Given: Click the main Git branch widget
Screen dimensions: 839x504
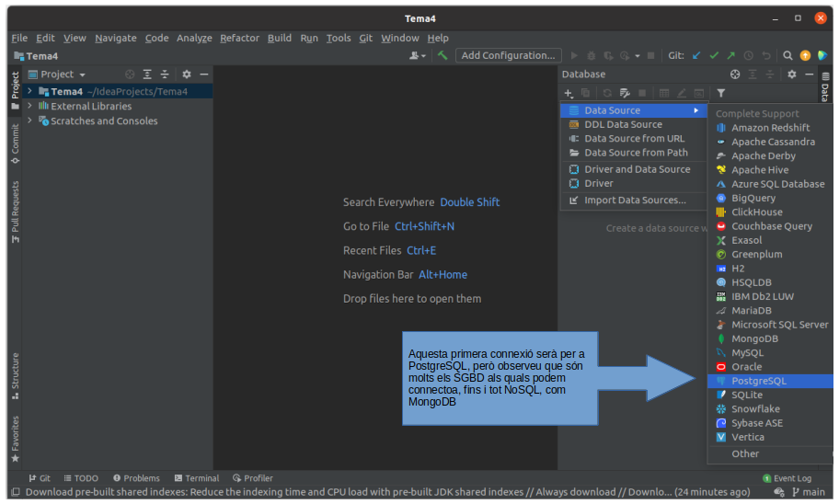Looking at the screenshot, I should [x=809, y=492].
